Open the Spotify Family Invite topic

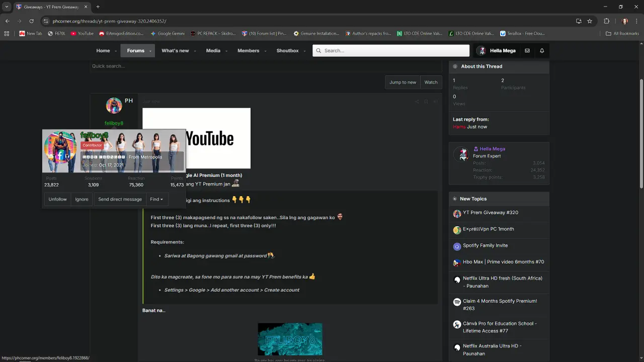coord(485,245)
